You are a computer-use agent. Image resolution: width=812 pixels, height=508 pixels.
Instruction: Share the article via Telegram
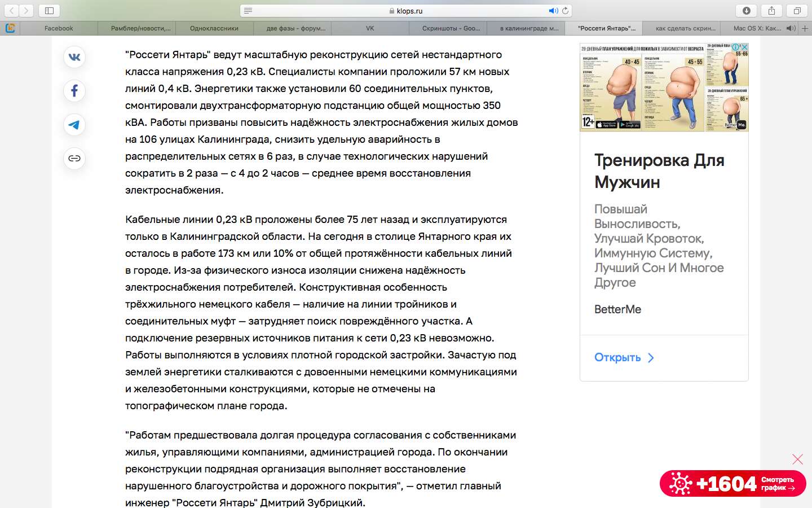coord(74,125)
